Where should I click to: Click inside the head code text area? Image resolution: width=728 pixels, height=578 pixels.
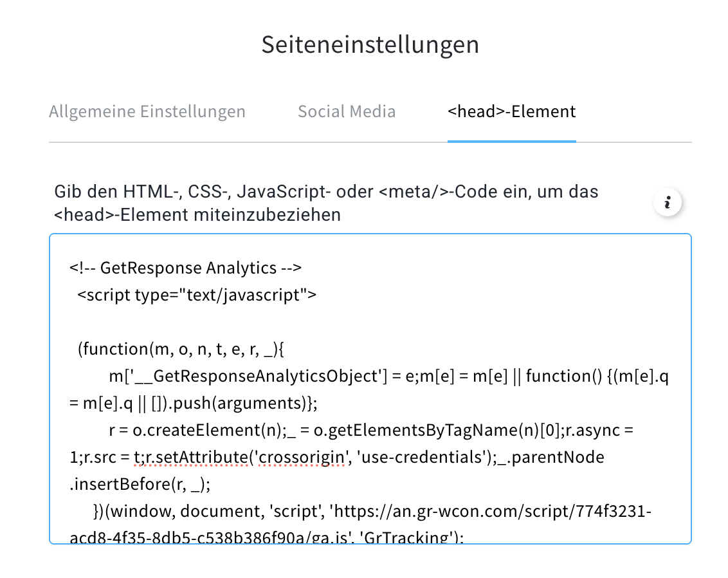tap(370, 389)
